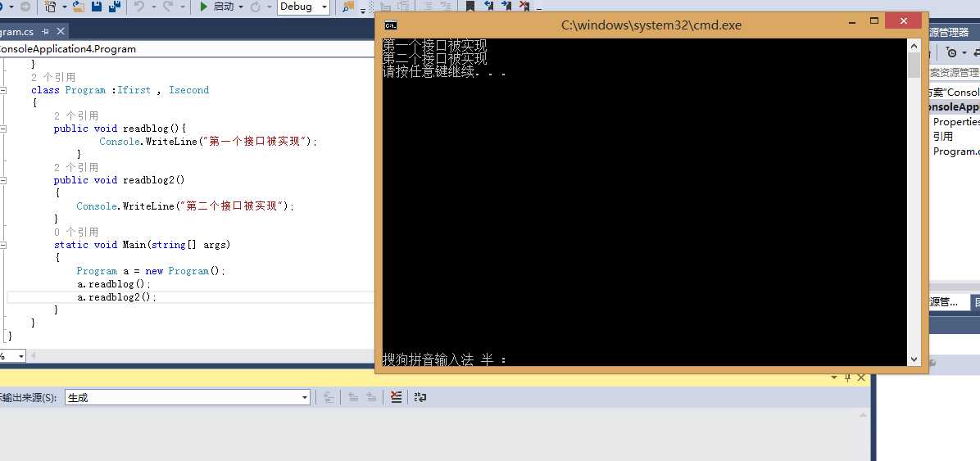Image resolution: width=980 pixels, height=461 pixels.
Task: Click the editor horizontal scroll left arrow
Action: [34, 356]
